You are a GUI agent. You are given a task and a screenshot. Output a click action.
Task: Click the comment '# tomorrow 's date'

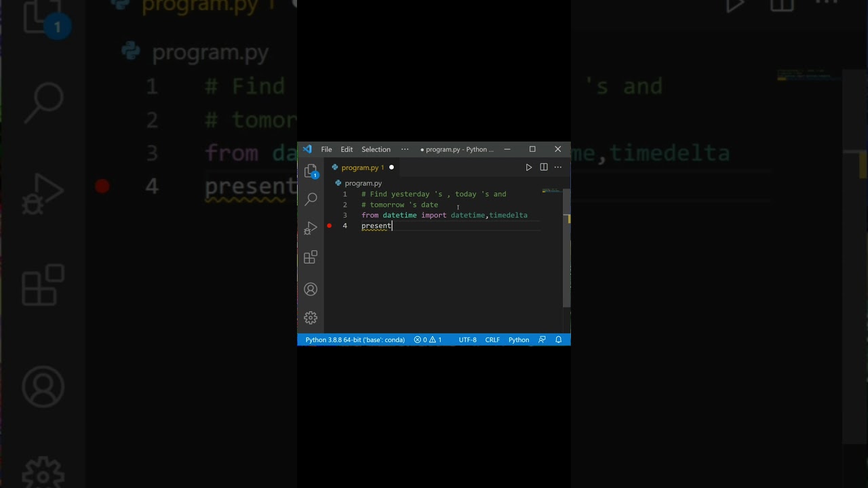click(x=399, y=205)
